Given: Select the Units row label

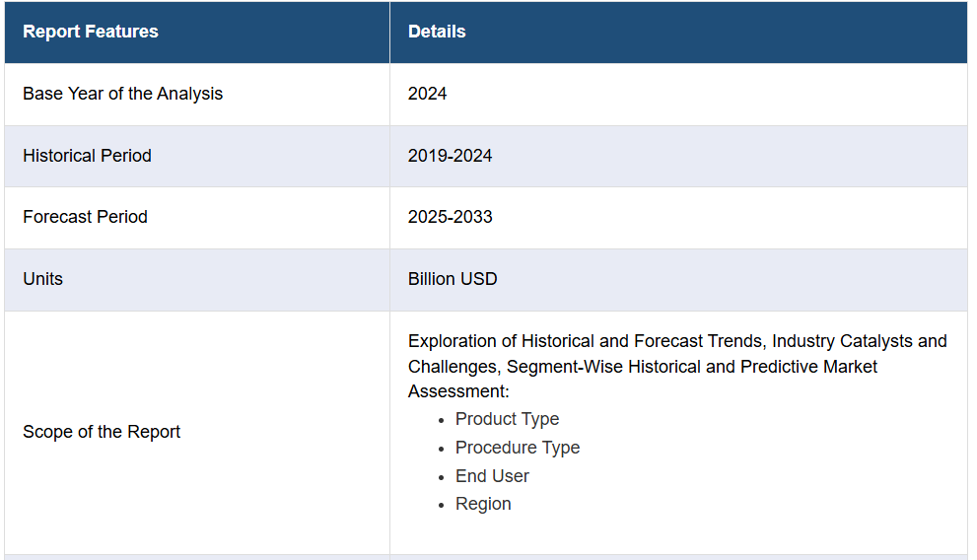Looking at the screenshot, I should pyautogui.click(x=43, y=278).
